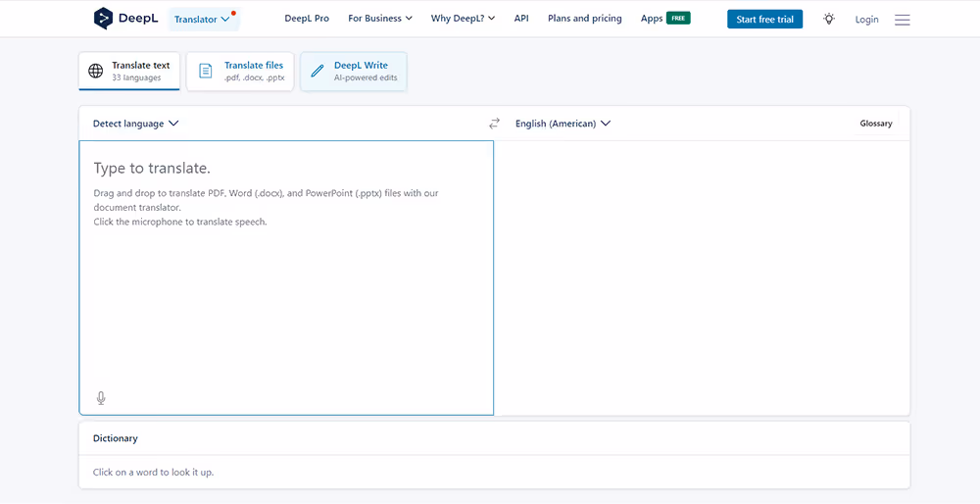
Task: Click the Dictionary heading
Action: (115, 438)
